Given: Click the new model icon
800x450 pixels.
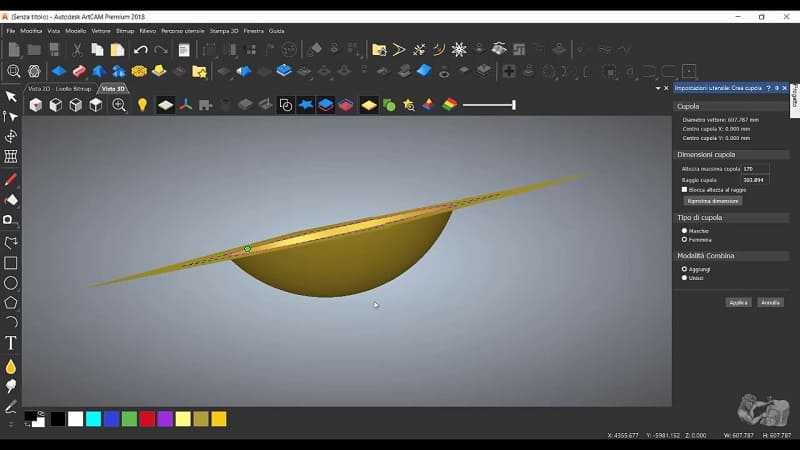Looking at the screenshot, I should [14, 50].
